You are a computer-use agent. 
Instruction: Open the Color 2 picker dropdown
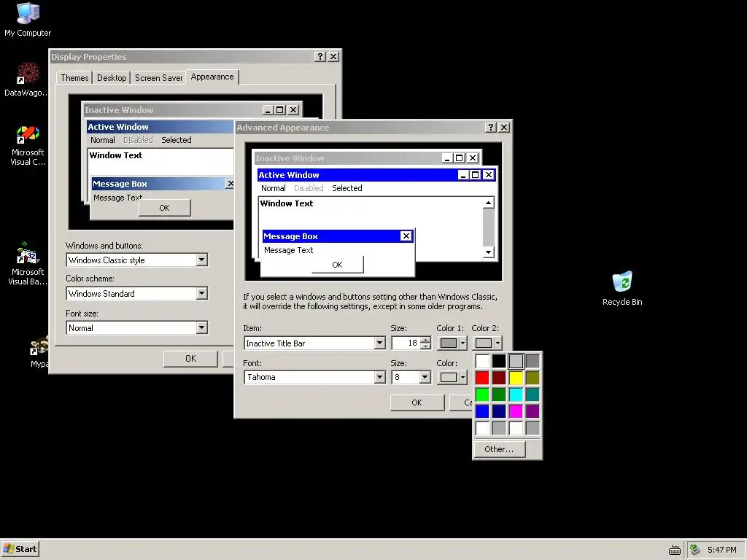point(498,343)
